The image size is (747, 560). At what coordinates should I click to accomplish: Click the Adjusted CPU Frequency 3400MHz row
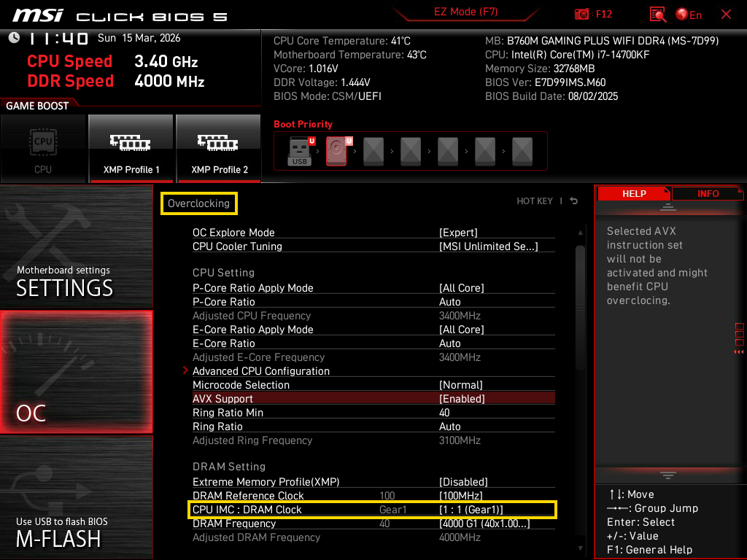373,316
